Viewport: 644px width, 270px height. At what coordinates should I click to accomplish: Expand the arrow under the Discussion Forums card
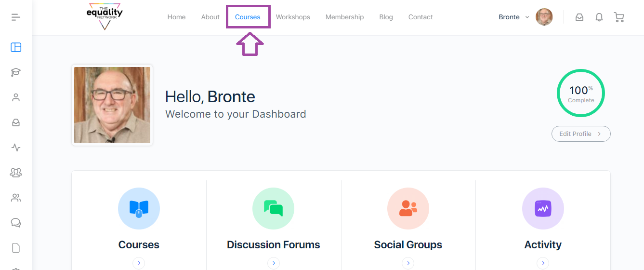click(x=274, y=263)
